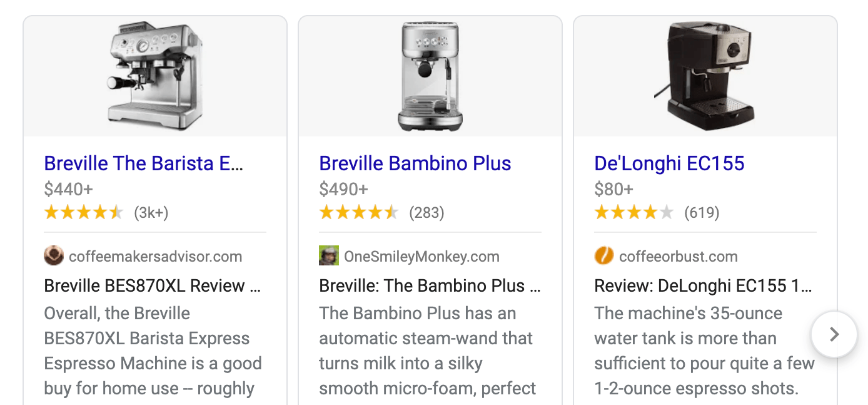868x405 pixels.
Task: Open the De'Longhi EC155 title link
Action: (669, 163)
